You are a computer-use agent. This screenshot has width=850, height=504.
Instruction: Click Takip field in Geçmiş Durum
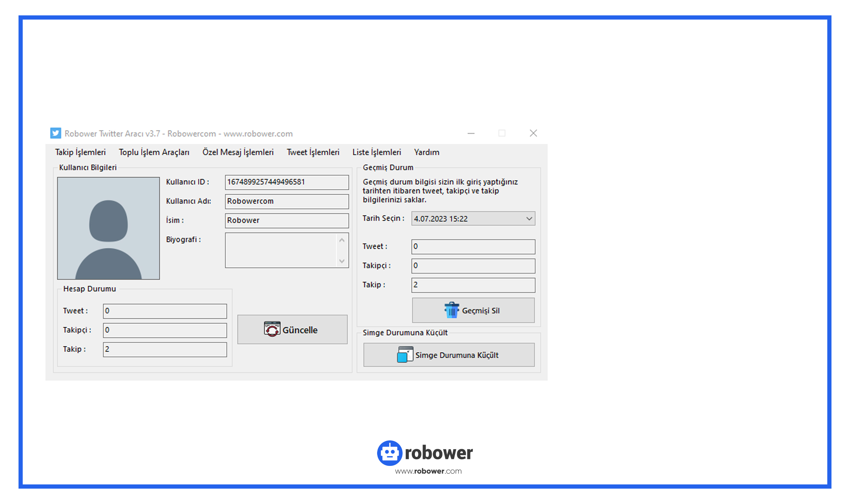tap(473, 285)
